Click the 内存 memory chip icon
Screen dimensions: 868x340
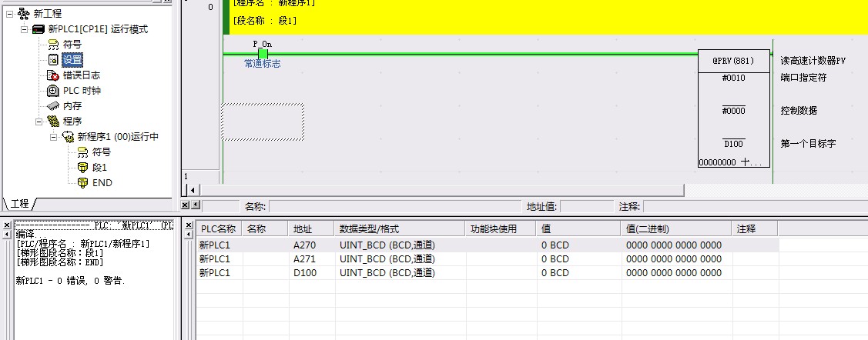(x=53, y=106)
